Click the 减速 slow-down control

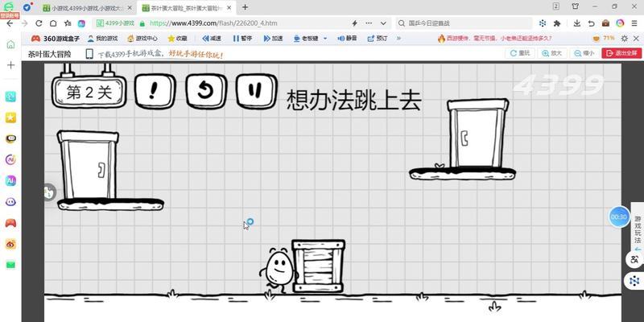212,38
